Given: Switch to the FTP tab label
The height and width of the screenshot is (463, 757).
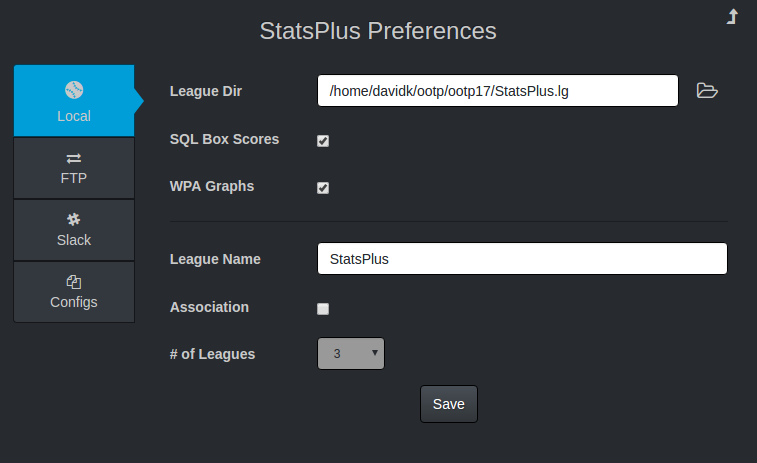Looking at the screenshot, I should 74,179.
